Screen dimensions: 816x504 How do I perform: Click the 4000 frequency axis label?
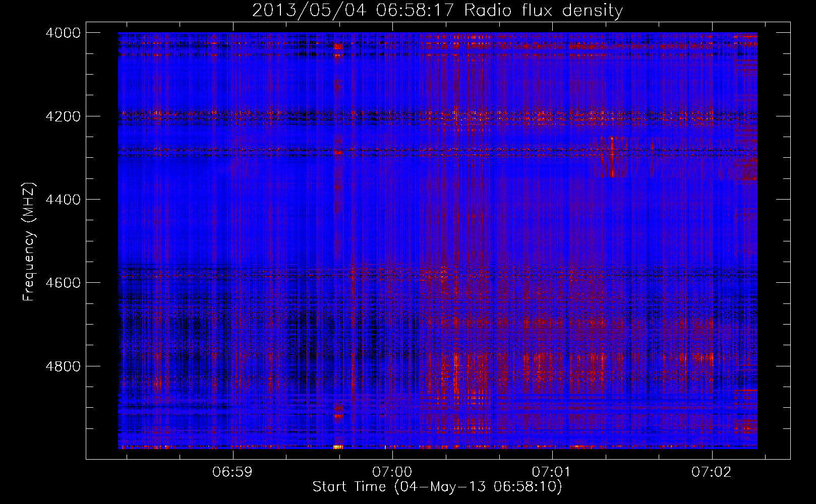63,33
